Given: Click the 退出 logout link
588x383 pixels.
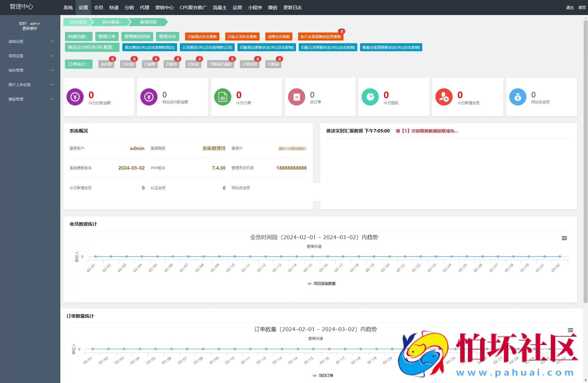Looking at the screenshot, I should pyautogui.click(x=569, y=7).
